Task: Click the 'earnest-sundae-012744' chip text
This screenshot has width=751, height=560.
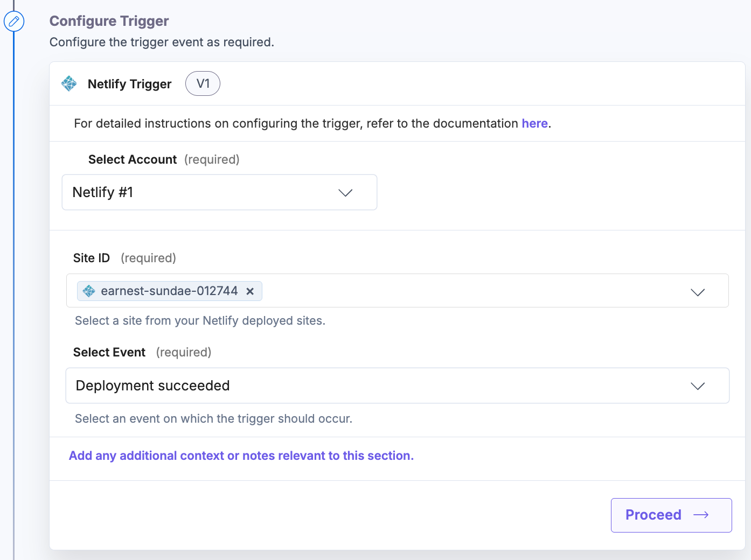Action: click(169, 291)
